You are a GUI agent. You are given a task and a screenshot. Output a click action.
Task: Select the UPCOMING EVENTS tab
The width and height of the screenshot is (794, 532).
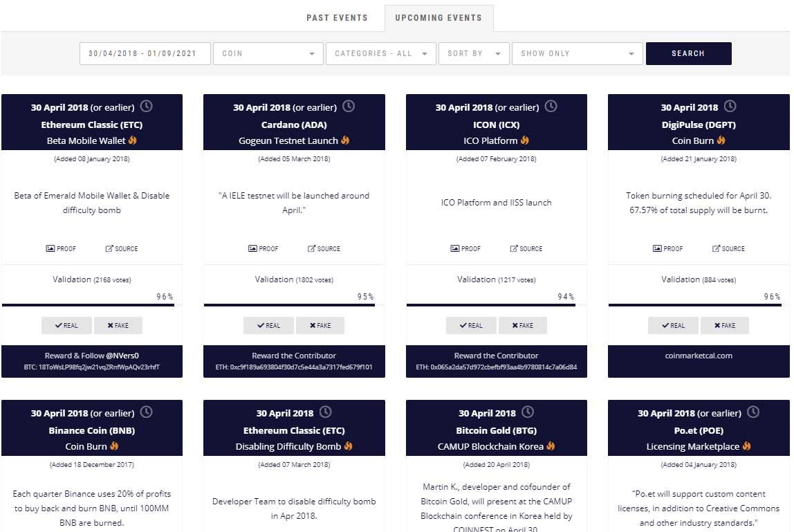(438, 17)
